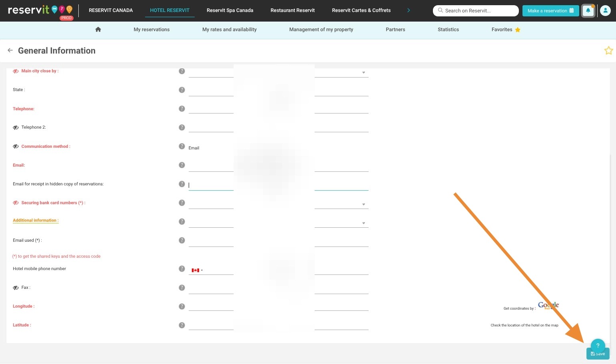616x364 pixels.
Task: Open Restaurant Reservit tab
Action: [293, 10]
